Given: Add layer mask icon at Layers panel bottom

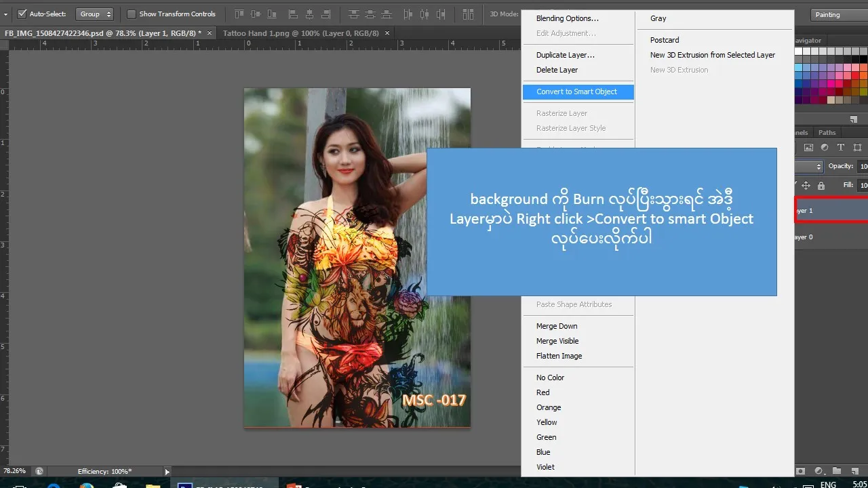Looking at the screenshot, I should (x=801, y=470).
